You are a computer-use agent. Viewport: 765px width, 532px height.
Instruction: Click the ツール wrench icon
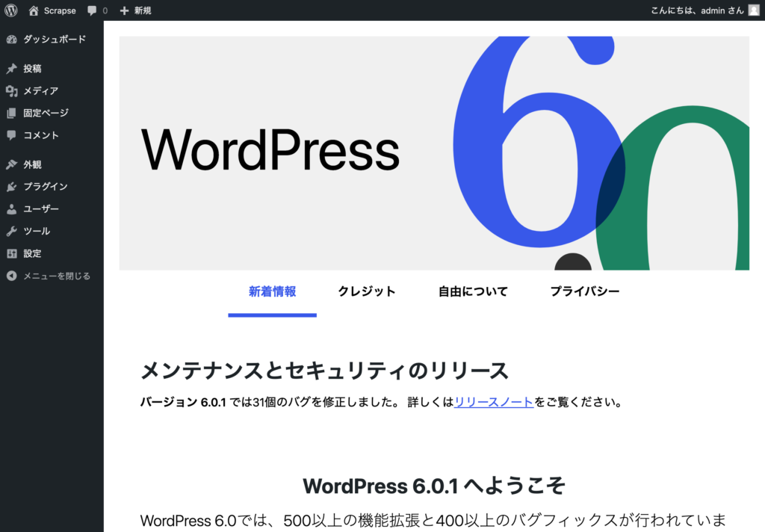click(12, 232)
